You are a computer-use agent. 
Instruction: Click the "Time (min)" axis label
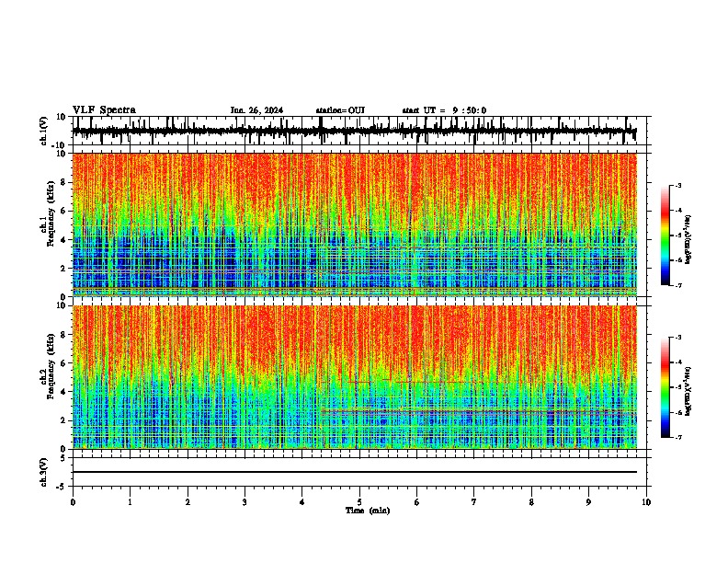pyautogui.click(x=368, y=511)
